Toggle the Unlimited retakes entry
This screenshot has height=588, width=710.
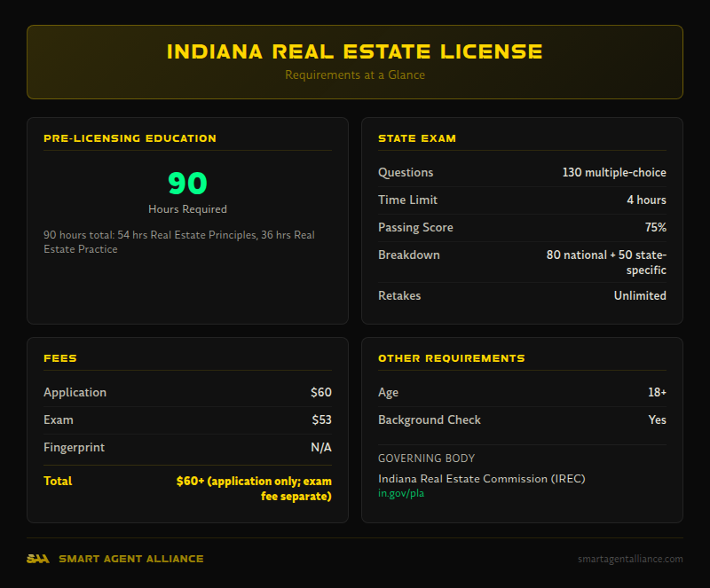click(641, 295)
